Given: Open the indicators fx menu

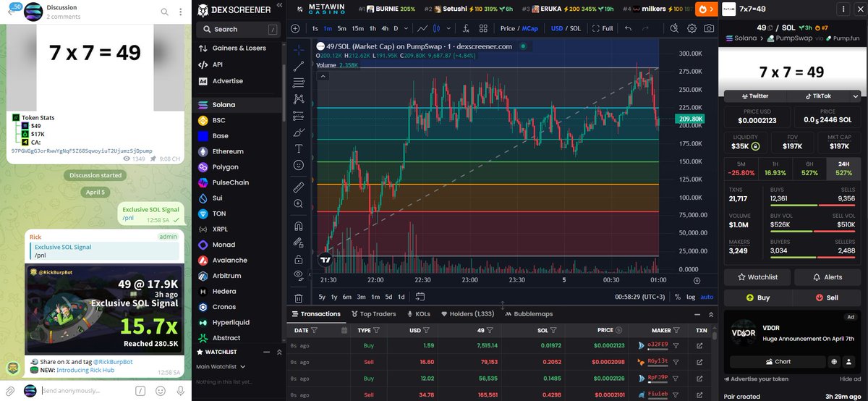Looking at the screenshot, I should (466, 28).
